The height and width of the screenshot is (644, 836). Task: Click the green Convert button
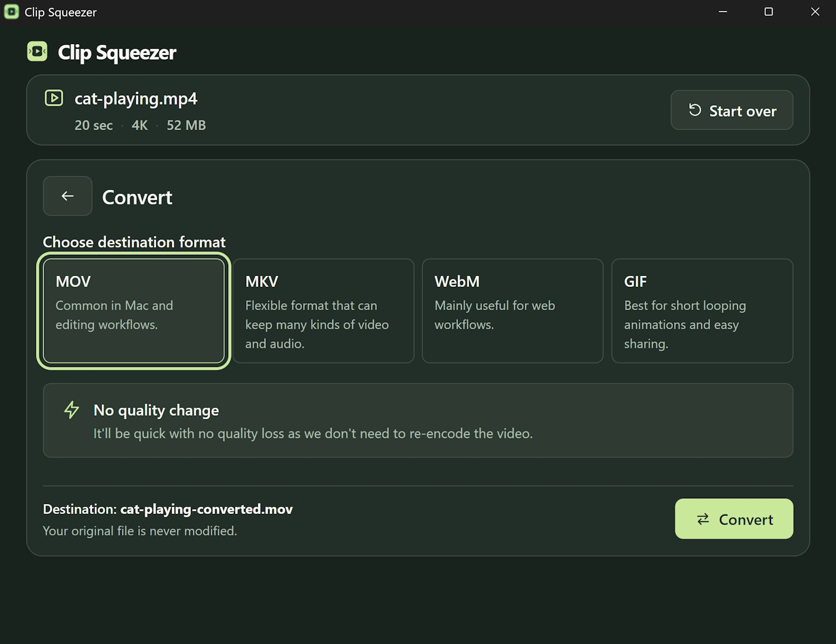pyautogui.click(x=734, y=519)
